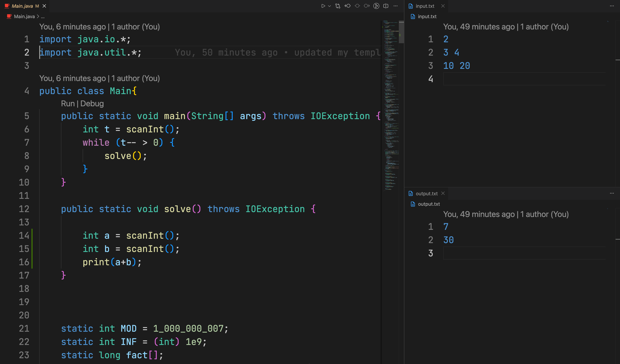Toggle file blame with circular git icon
620x364 pixels.
[x=376, y=6]
